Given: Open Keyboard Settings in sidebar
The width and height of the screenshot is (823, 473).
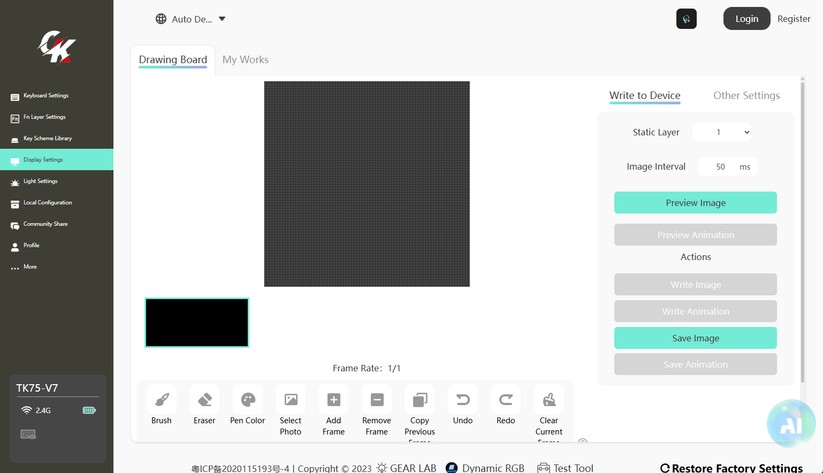Looking at the screenshot, I should coord(57,96).
